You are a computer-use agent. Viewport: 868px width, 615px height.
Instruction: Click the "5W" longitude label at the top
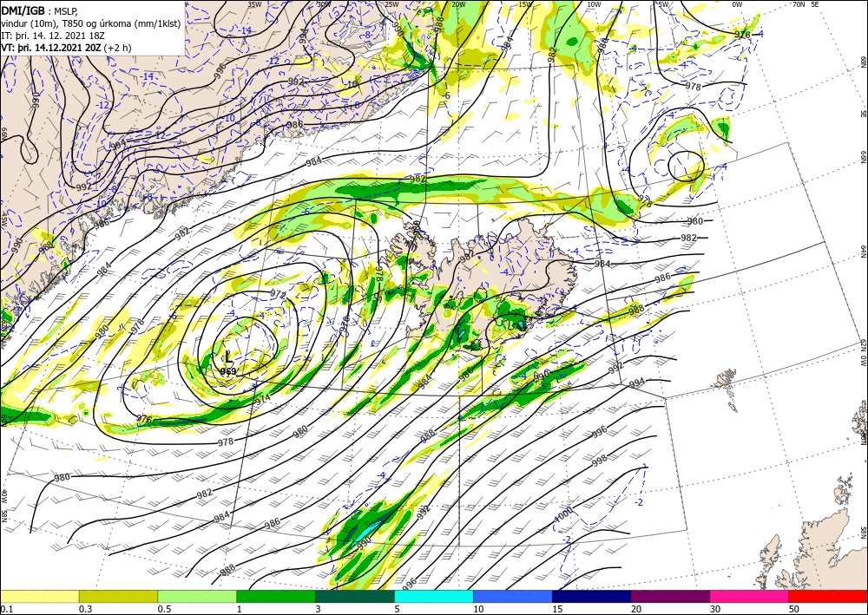click(x=663, y=4)
